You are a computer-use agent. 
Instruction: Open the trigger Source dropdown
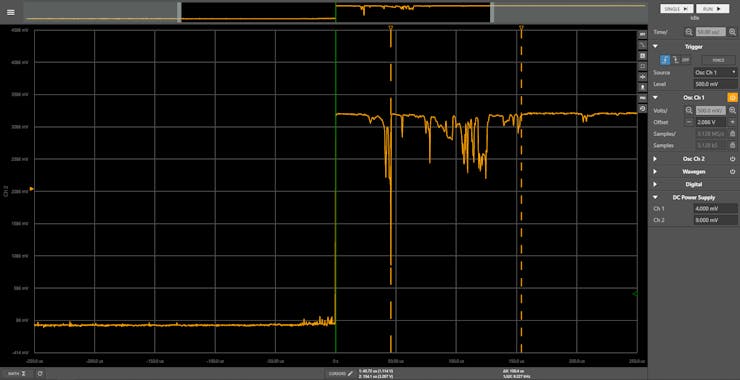(x=715, y=72)
